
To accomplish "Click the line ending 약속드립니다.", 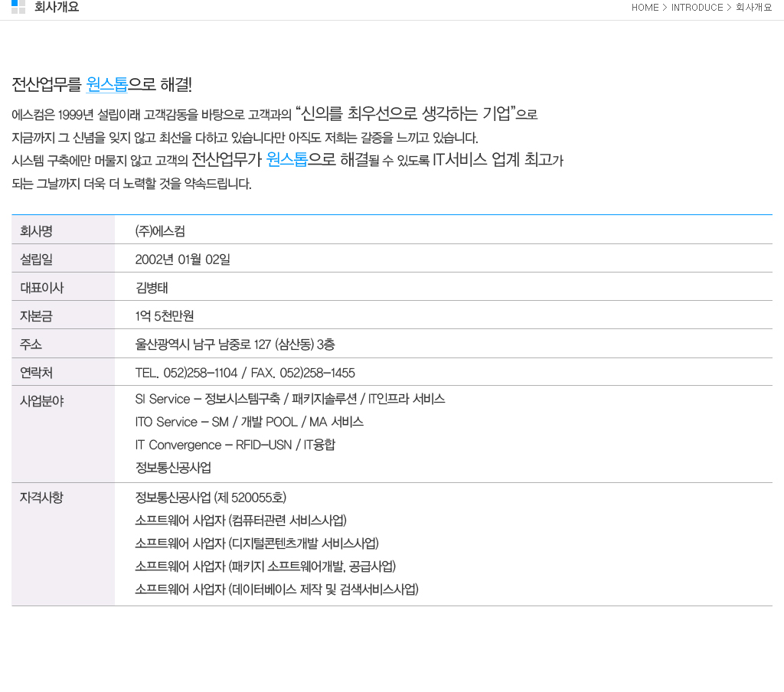I will click(132, 184).
